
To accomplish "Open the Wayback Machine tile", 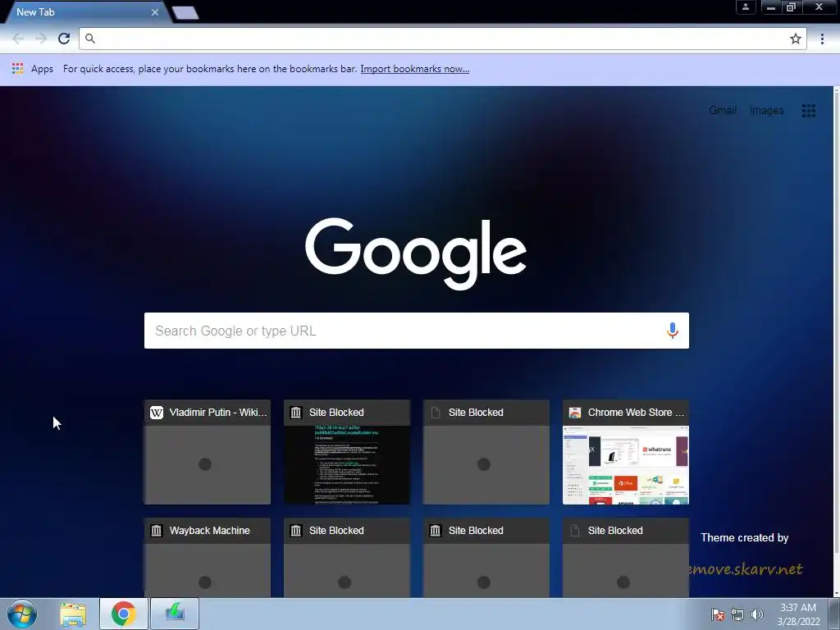I will (208, 557).
